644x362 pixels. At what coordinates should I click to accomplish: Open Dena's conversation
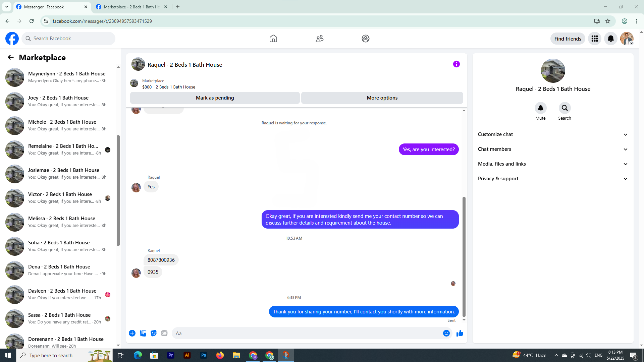coord(60,270)
